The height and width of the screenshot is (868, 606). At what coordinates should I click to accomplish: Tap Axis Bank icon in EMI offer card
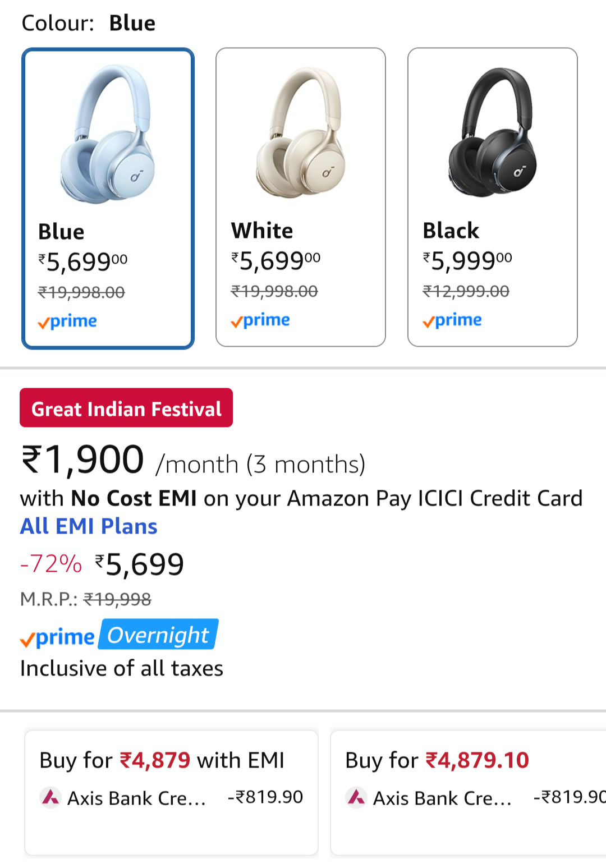point(50,797)
